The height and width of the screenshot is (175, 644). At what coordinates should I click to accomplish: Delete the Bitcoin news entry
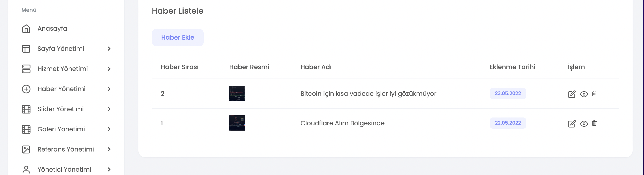(x=594, y=94)
